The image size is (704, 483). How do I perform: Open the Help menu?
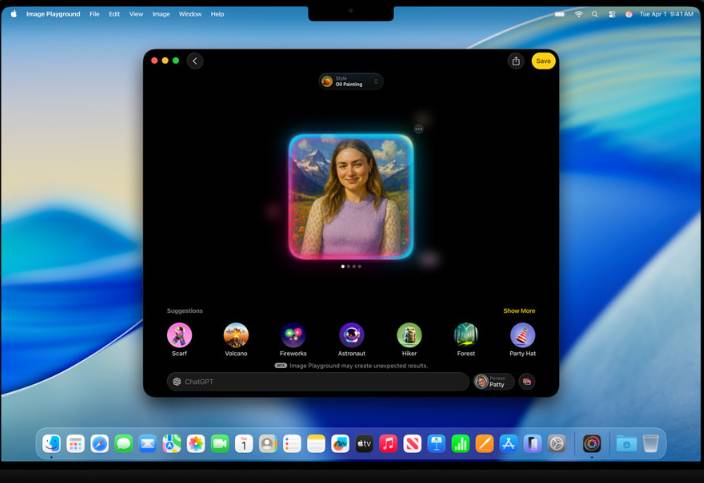click(217, 14)
